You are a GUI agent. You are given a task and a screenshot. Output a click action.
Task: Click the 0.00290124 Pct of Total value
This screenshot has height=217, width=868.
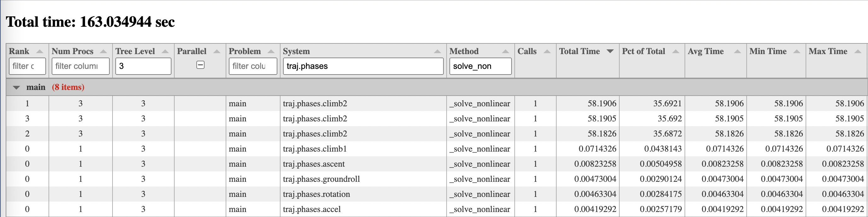pos(661,179)
